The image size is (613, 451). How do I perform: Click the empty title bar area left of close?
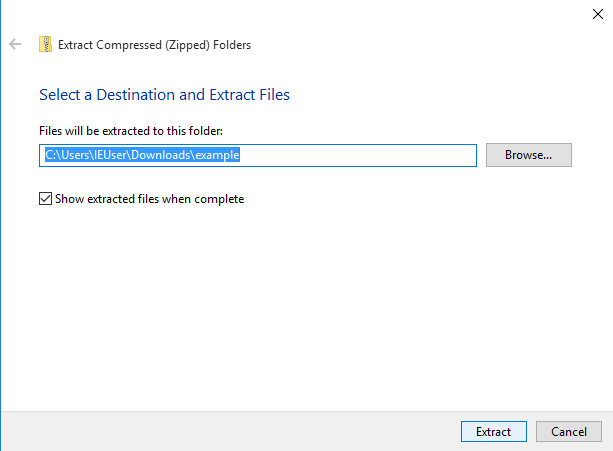300,12
